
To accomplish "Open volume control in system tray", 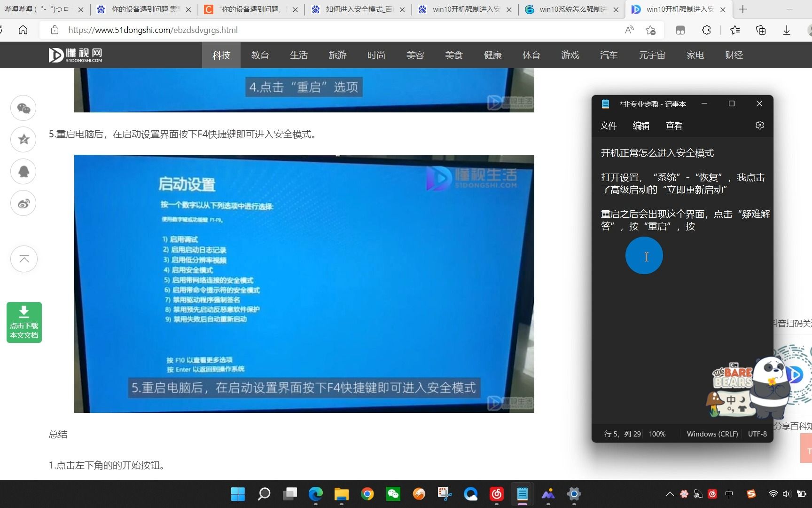I will [787, 494].
